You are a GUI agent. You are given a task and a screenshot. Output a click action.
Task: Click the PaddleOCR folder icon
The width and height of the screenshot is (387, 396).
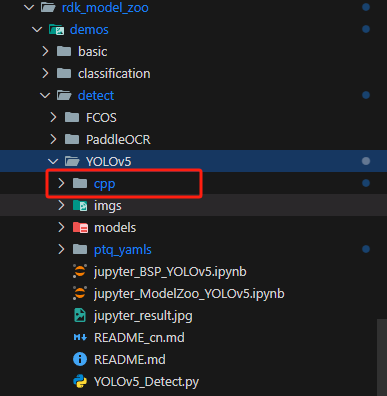click(x=72, y=139)
